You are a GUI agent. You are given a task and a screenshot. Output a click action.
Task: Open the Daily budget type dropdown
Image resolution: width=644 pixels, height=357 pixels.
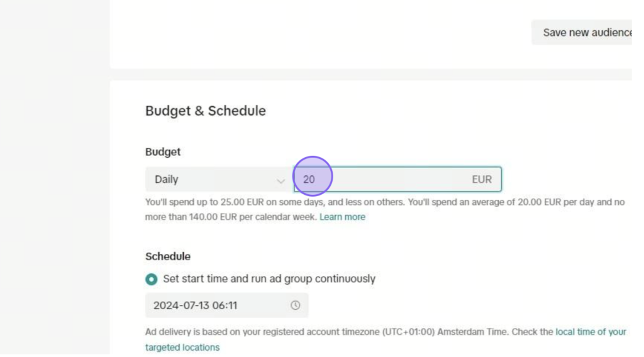[219, 179]
